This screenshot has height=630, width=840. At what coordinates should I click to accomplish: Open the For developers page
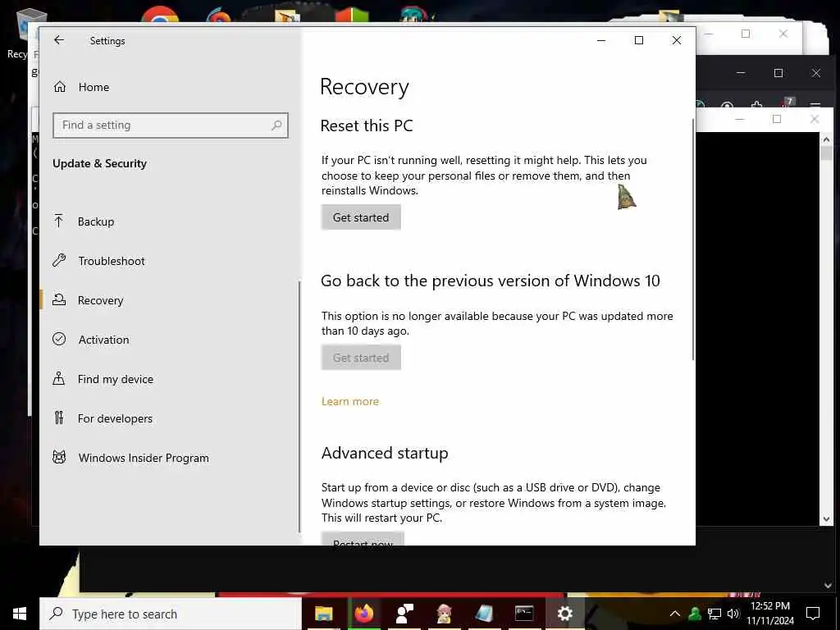pos(115,419)
